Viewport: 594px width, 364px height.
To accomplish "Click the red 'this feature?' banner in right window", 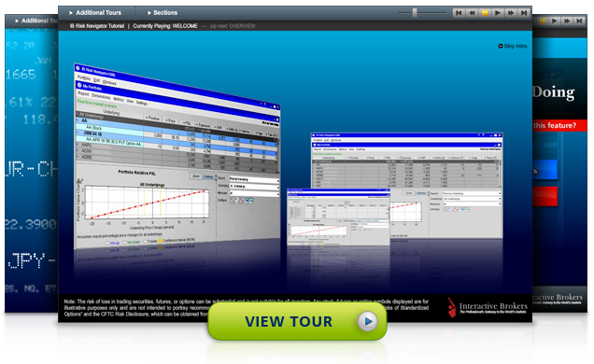I will point(559,125).
